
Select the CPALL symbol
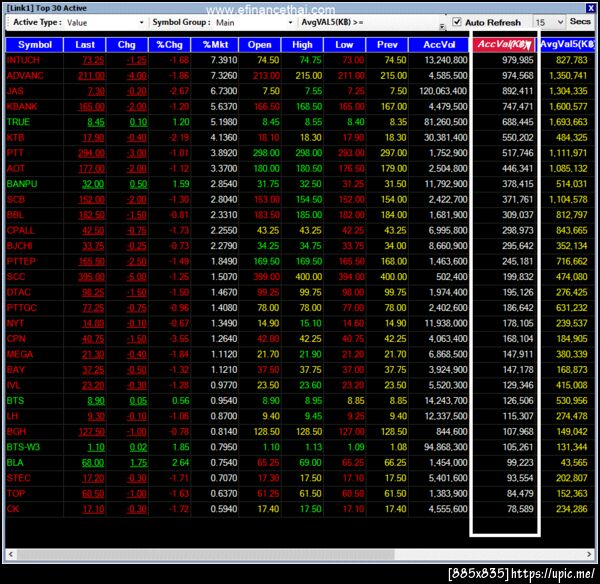coord(20,230)
